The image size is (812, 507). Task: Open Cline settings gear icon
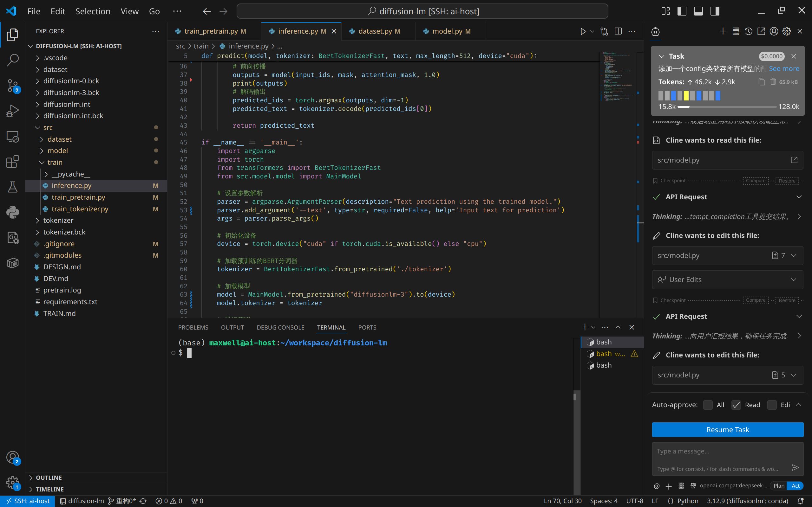[787, 31]
